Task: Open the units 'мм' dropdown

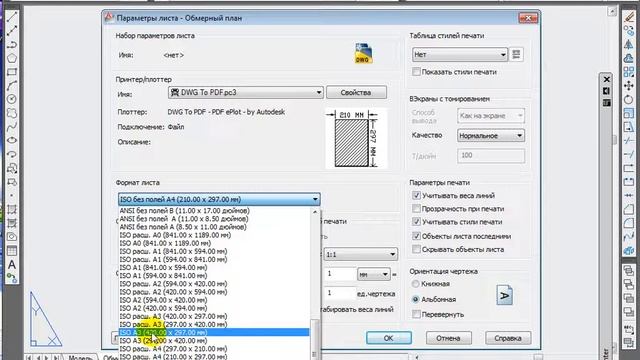Action: coord(374,274)
